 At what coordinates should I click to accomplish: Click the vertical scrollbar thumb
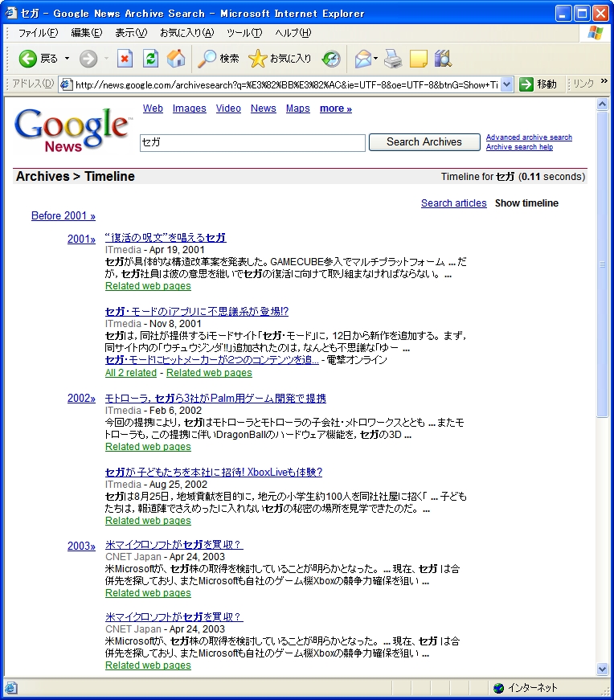603,264
